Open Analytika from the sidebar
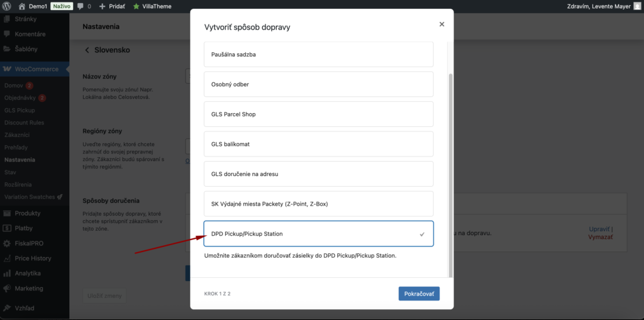644x320 pixels. [28, 273]
